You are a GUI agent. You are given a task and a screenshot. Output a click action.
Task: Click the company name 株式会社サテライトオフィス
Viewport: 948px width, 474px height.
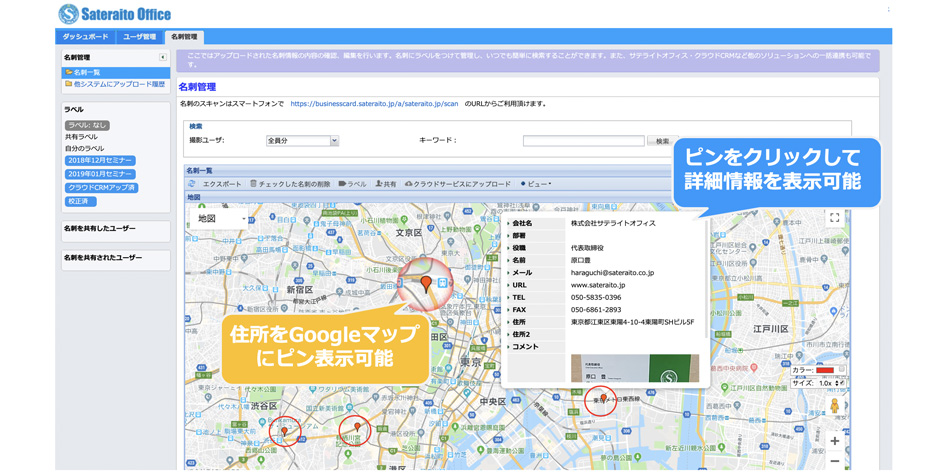coord(613,224)
